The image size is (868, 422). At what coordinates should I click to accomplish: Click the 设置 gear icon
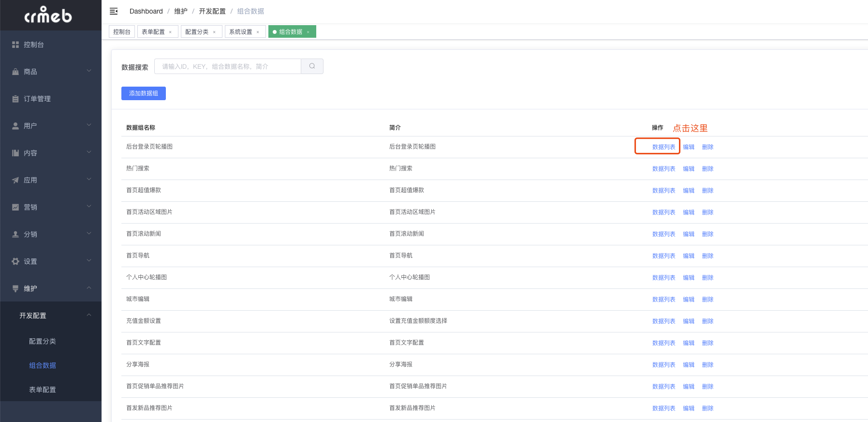pos(15,261)
